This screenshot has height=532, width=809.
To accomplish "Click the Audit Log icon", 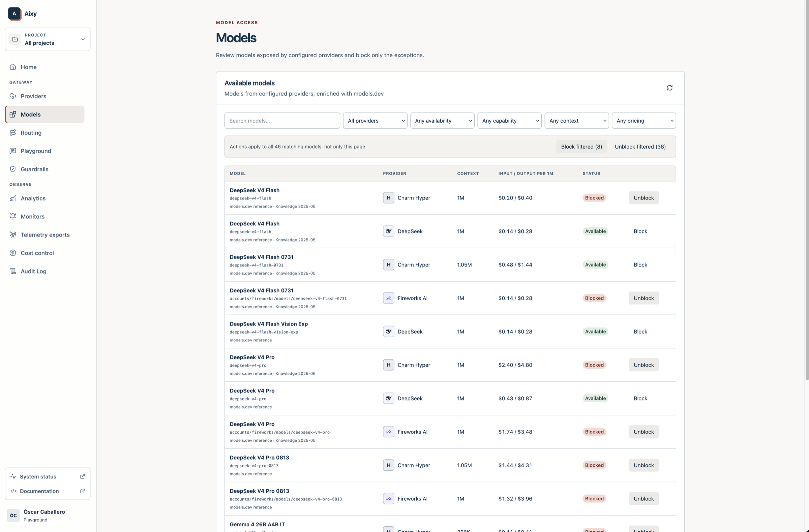I will coord(13,271).
